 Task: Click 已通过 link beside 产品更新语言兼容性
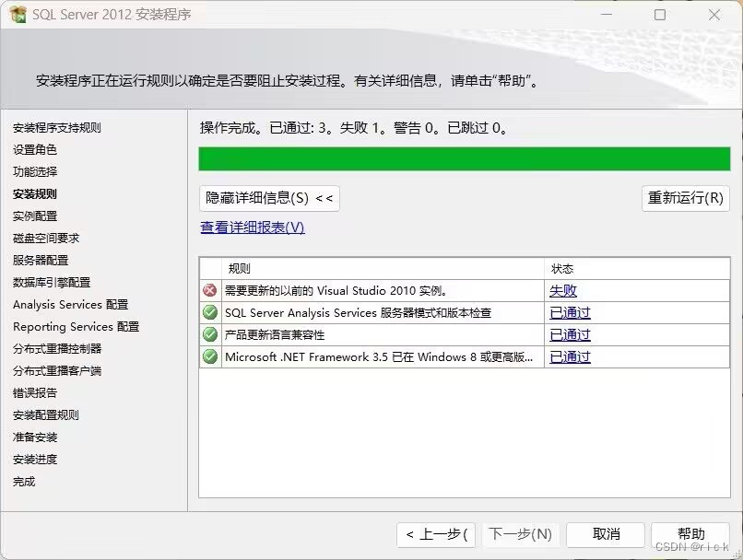point(569,335)
